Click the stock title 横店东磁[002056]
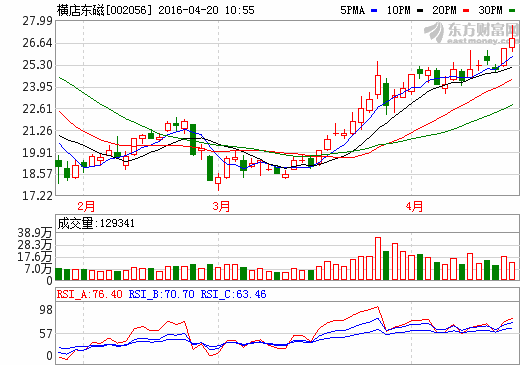520x365 pixels. 104,10
